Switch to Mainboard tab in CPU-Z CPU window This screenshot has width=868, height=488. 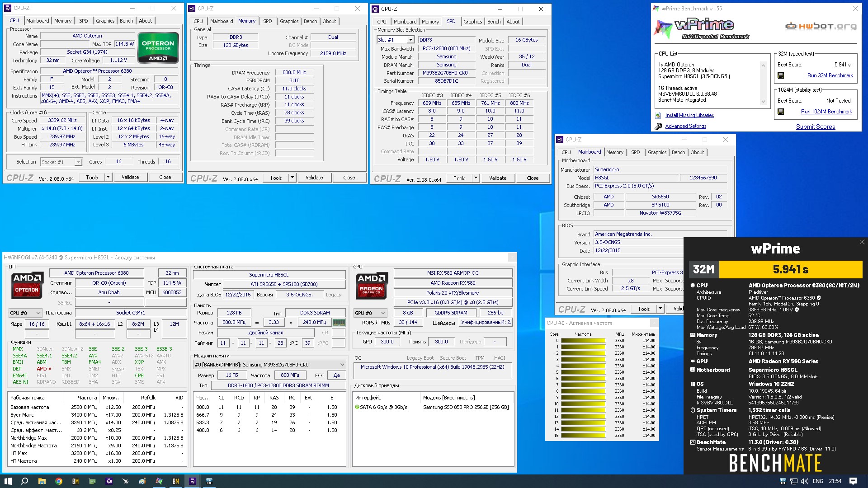tap(38, 21)
